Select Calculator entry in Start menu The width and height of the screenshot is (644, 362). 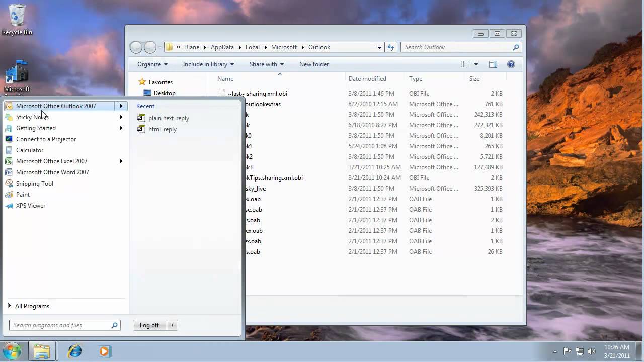64,150
